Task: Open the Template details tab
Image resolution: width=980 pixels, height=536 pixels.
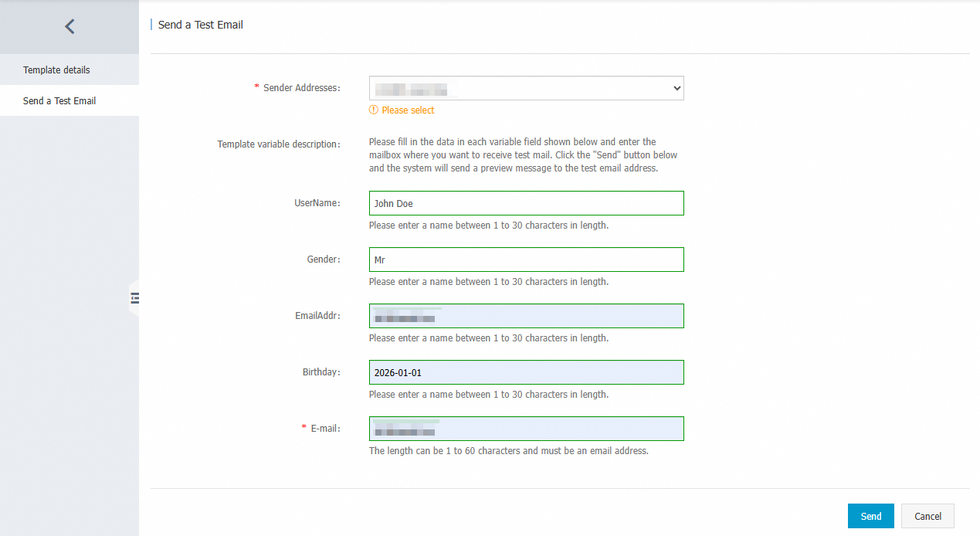Action: [x=70, y=70]
